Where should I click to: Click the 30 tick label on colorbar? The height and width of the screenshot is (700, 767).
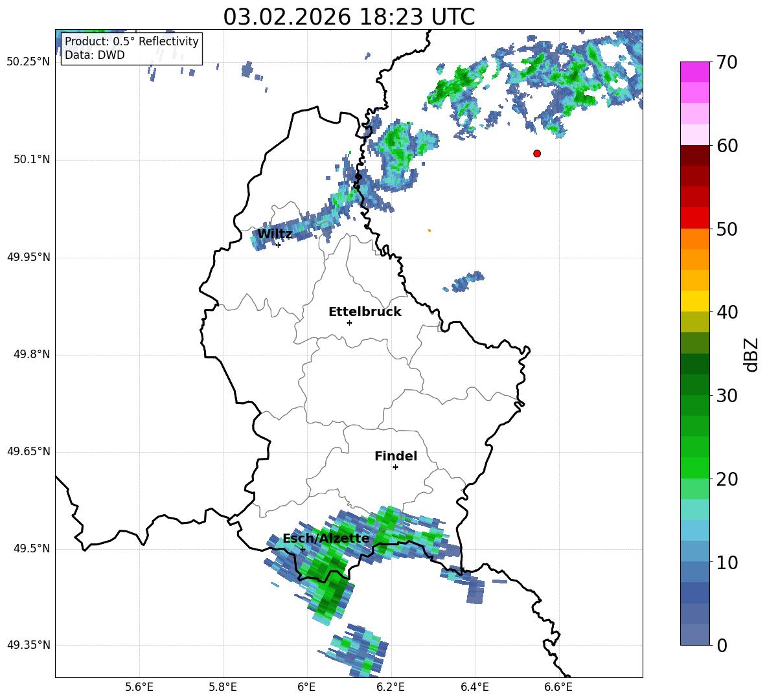pos(727,396)
